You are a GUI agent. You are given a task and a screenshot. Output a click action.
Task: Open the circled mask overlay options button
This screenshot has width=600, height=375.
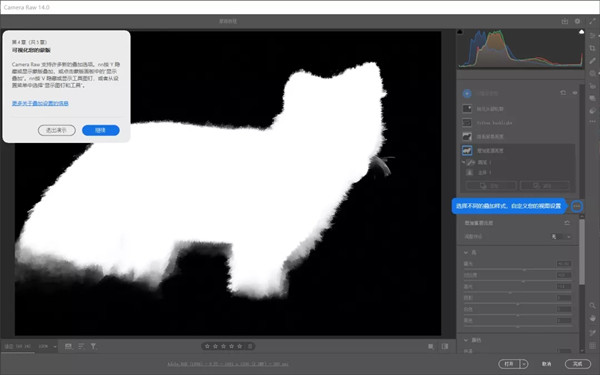point(577,206)
